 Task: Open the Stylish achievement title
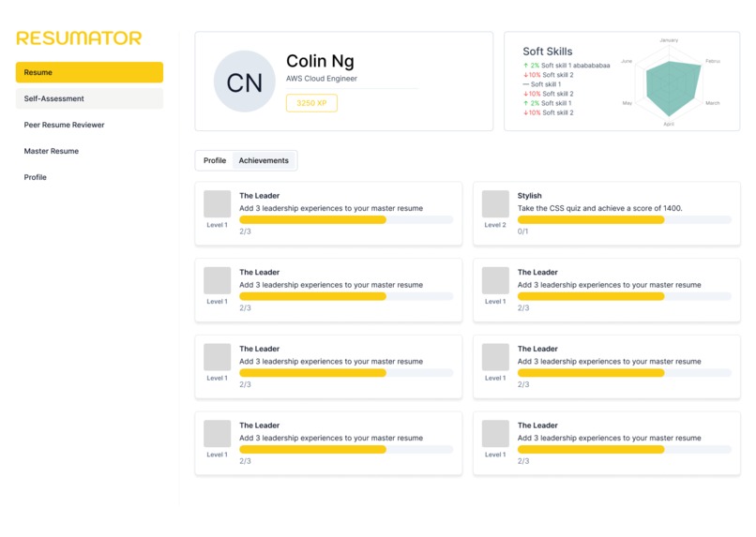pos(529,196)
